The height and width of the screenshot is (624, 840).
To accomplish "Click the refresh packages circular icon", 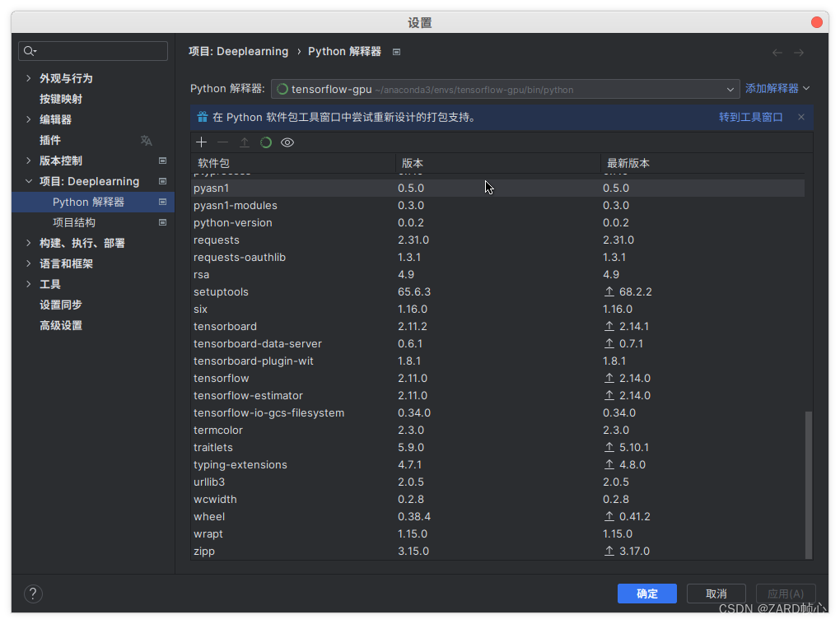I will (266, 142).
